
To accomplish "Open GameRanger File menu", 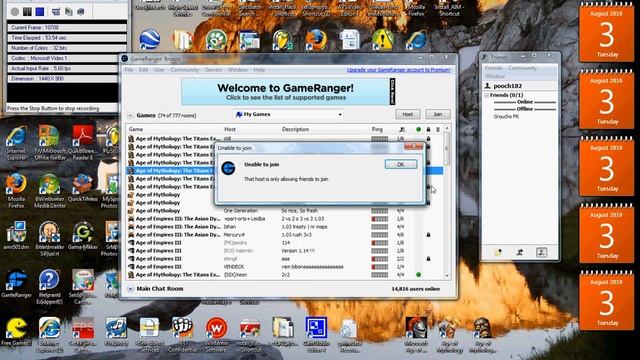I will click(129, 70).
